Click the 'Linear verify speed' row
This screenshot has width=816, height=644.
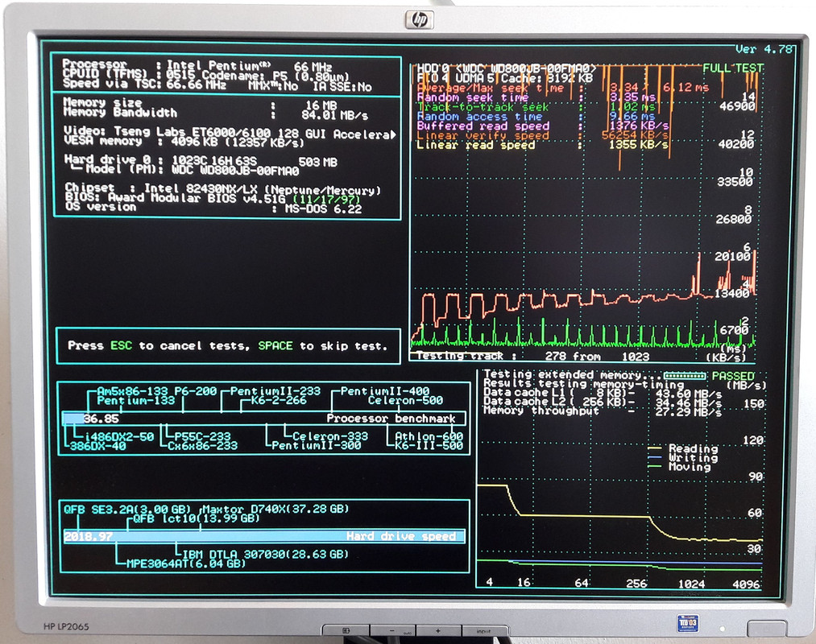click(x=542, y=135)
